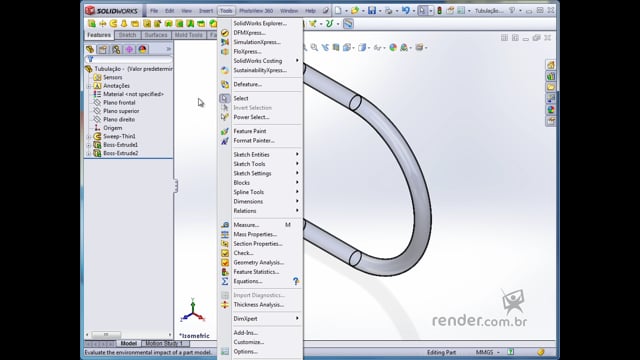Click the Open file folder icon
This screenshot has height=360, width=640.
tap(355, 11)
